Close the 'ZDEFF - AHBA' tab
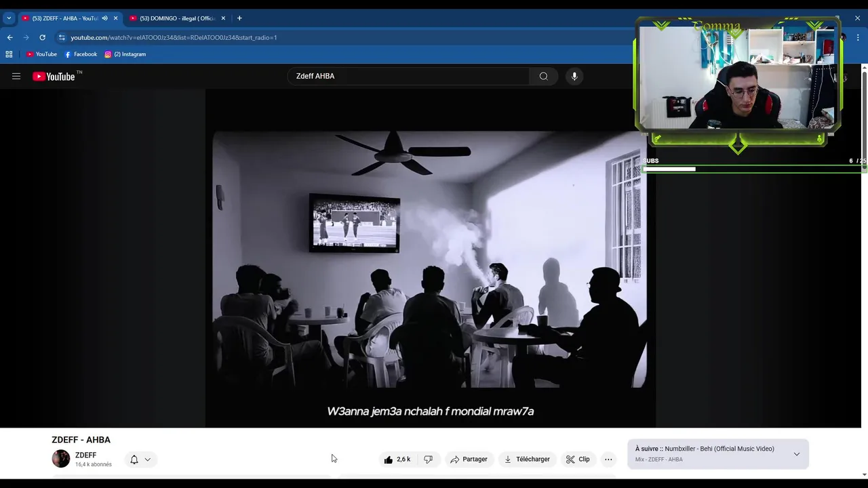This screenshot has width=868, height=488. (115, 18)
